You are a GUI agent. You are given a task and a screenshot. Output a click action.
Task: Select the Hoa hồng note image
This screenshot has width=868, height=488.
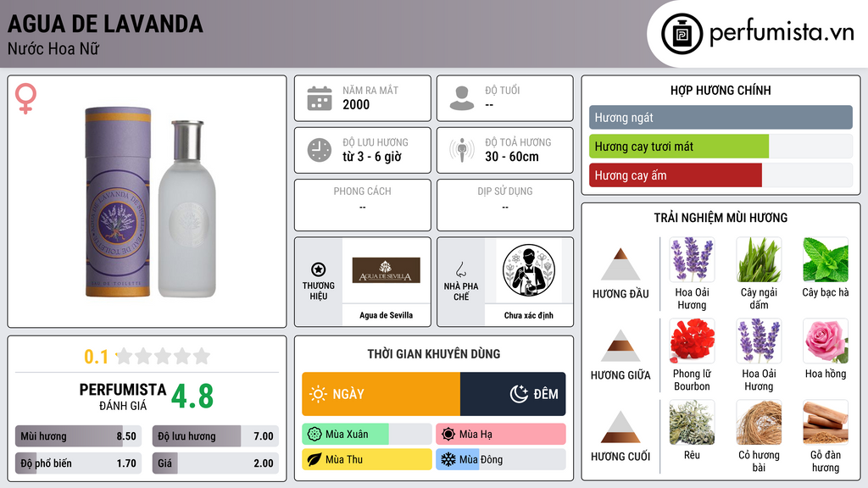click(826, 341)
